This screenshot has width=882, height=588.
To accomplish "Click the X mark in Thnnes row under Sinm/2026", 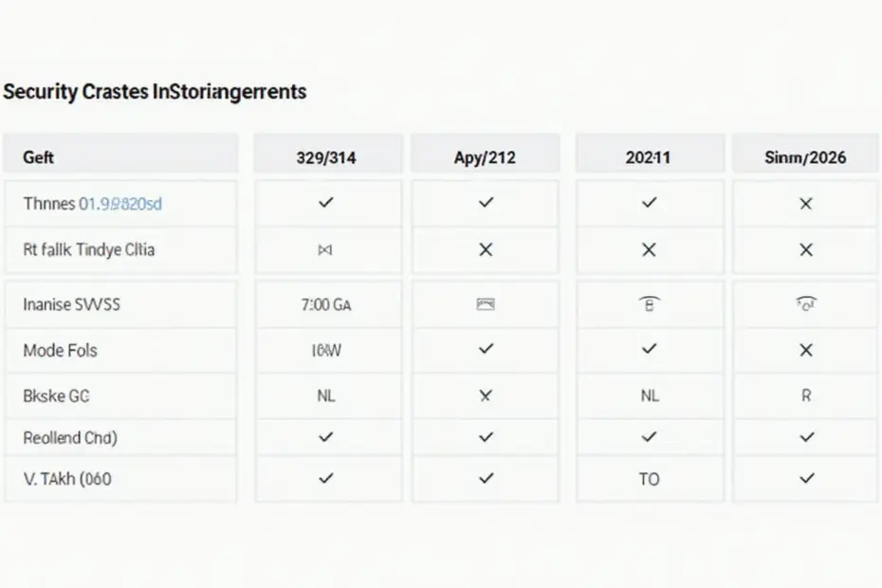I will (806, 204).
